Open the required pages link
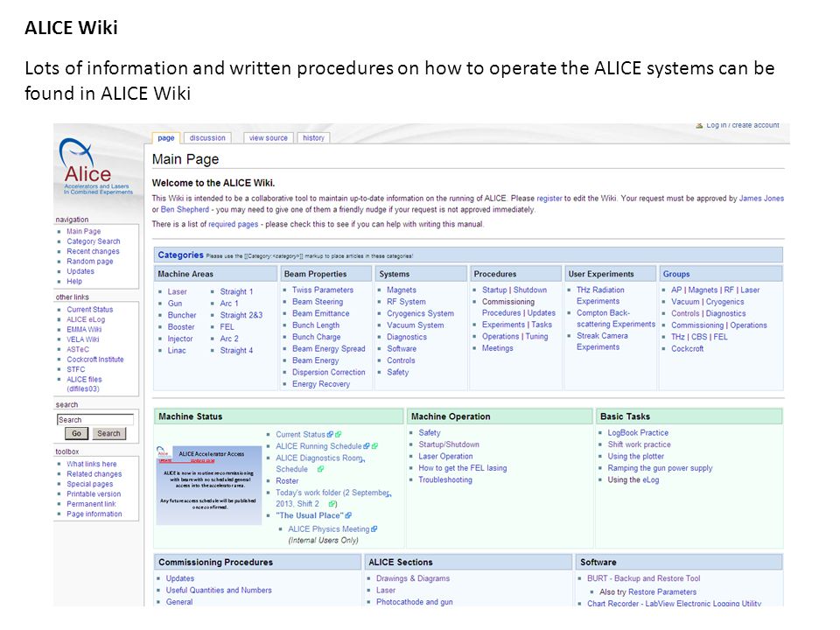Image resolution: width=840 pixels, height=630 pixels. (x=233, y=225)
